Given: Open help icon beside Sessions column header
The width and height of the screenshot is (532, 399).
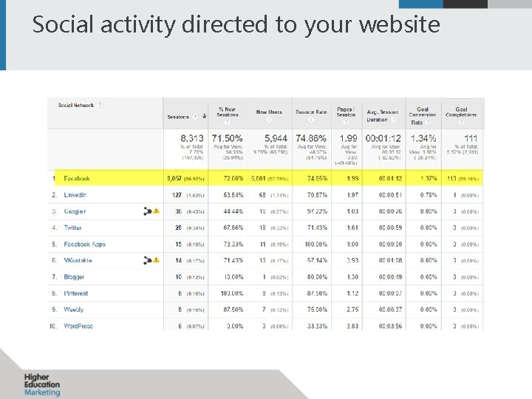Looking at the screenshot, I should (195, 117).
